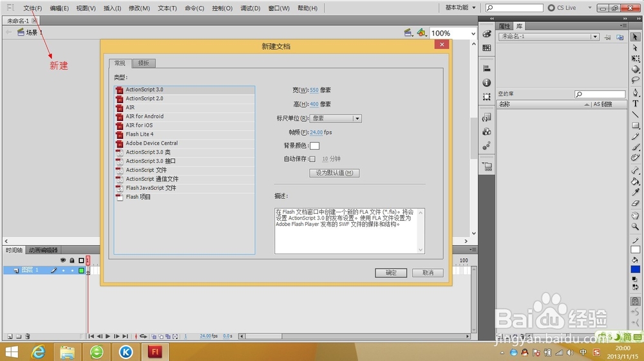Click the 取消 button
Viewport: 644px width, 361px height.
428,273
